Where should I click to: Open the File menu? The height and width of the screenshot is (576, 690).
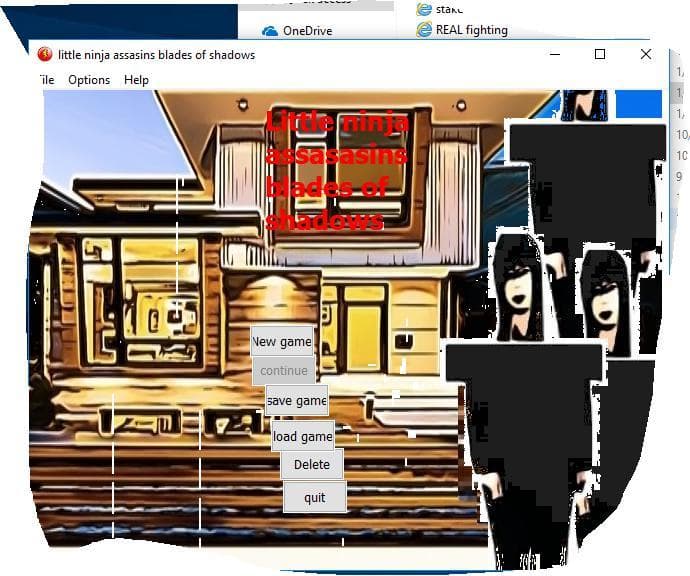coord(46,80)
